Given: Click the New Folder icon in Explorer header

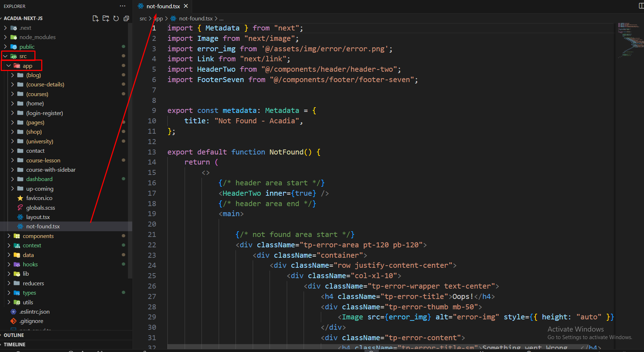Looking at the screenshot, I should (x=106, y=18).
